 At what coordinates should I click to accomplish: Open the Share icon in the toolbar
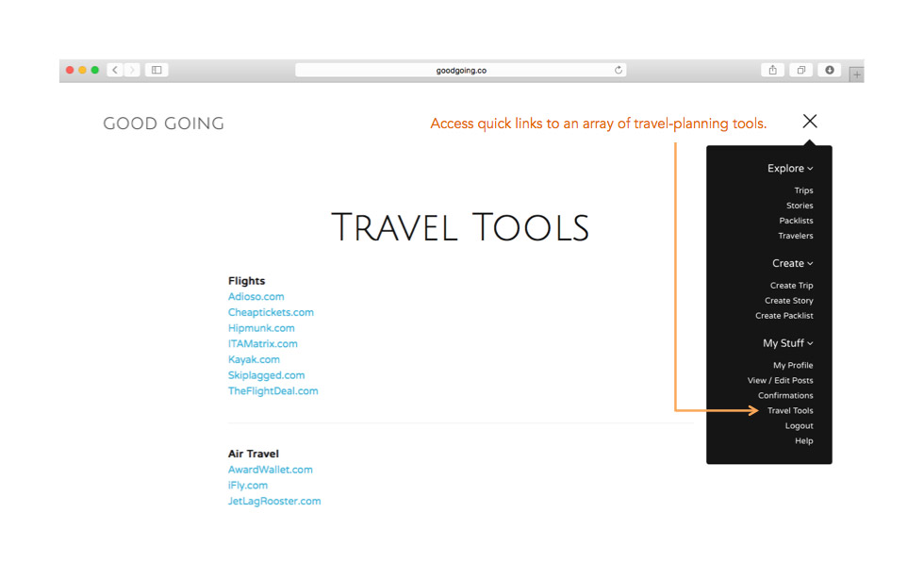772,70
